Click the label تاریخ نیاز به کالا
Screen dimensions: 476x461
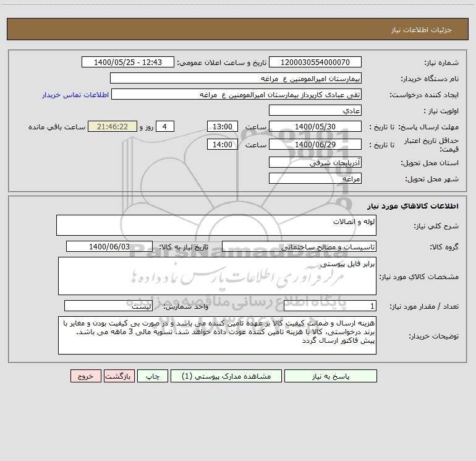tap(184, 247)
